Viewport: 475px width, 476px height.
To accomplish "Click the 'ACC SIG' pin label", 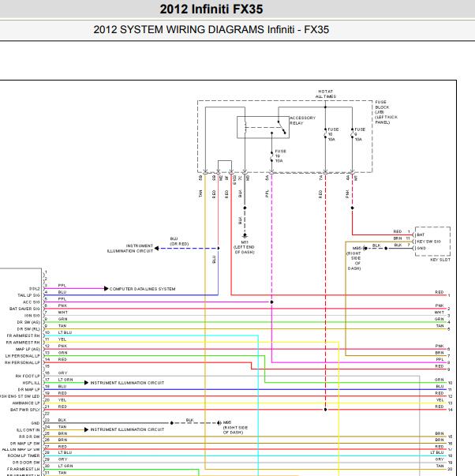I will (x=31, y=302).
